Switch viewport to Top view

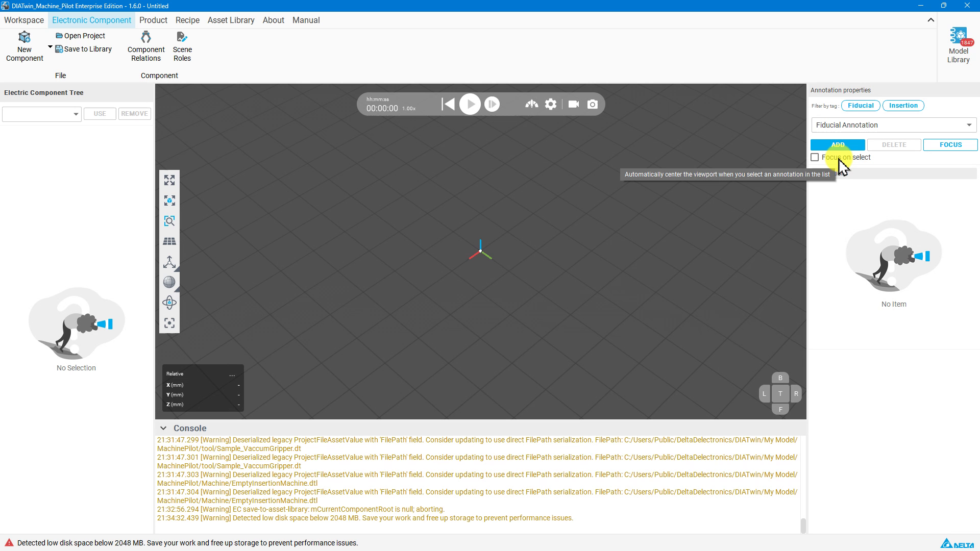780,393
